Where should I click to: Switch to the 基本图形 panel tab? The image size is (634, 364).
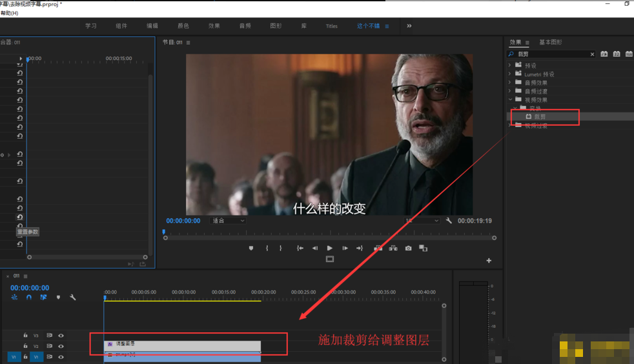(x=551, y=42)
